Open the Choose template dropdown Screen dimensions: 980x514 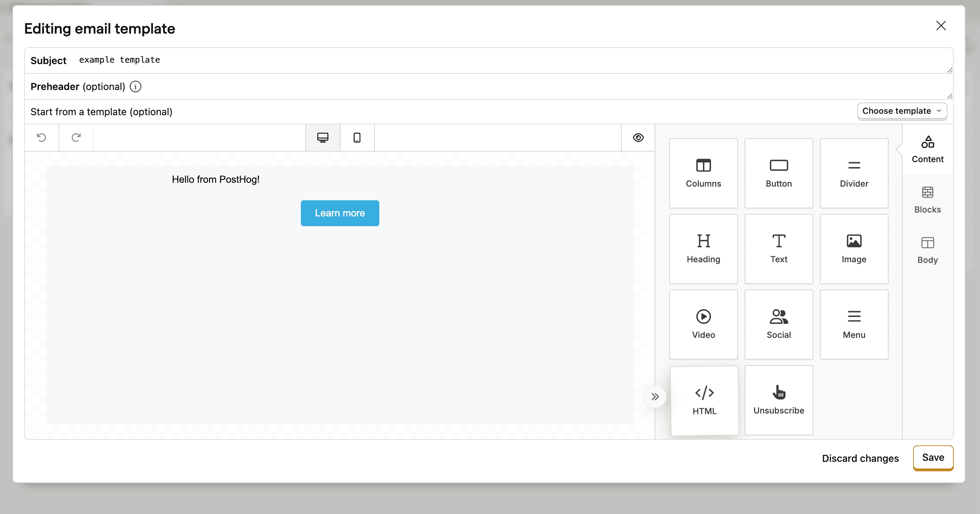[902, 111]
